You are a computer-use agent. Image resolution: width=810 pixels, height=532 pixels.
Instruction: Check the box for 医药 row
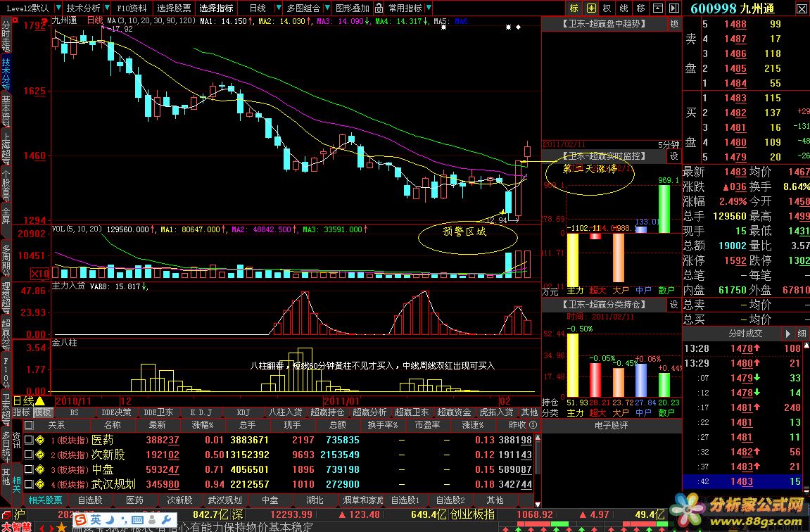(x=29, y=440)
